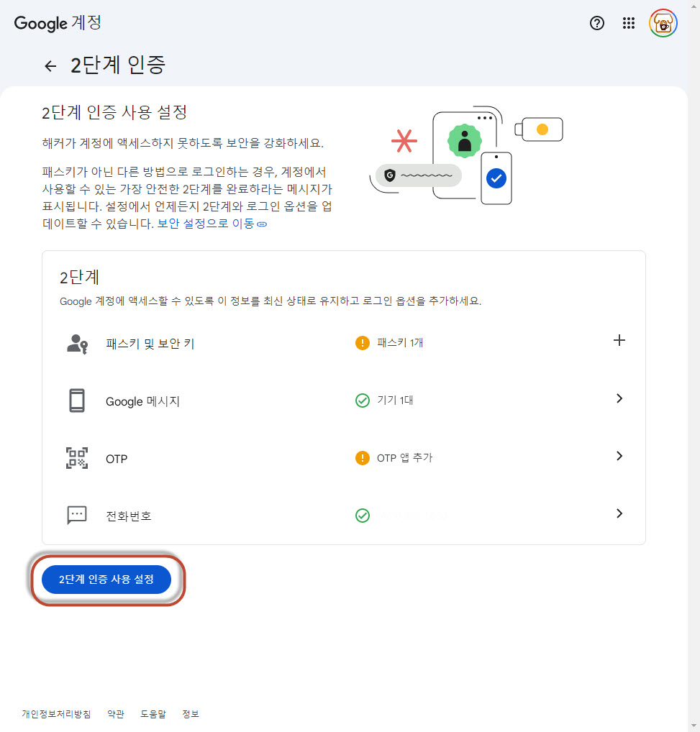Open the Google apps grid icon
Image resolution: width=700 pixels, height=732 pixels.
click(629, 23)
